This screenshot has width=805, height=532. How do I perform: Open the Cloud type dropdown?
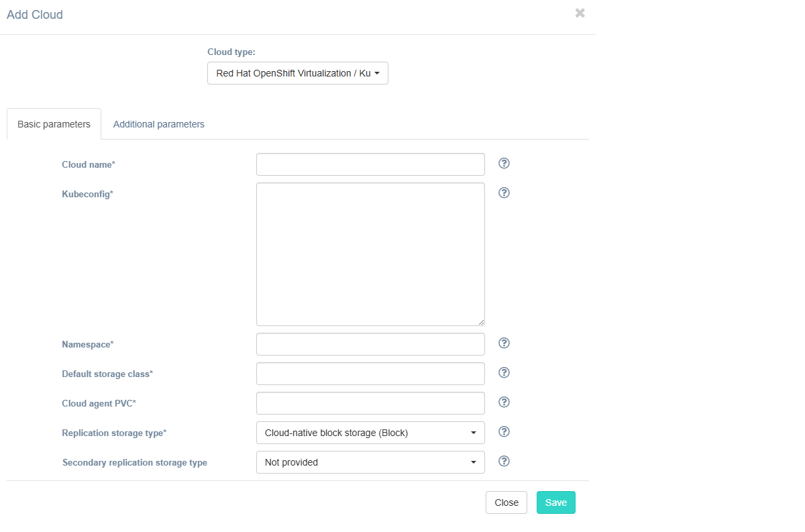pyautogui.click(x=298, y=73)
